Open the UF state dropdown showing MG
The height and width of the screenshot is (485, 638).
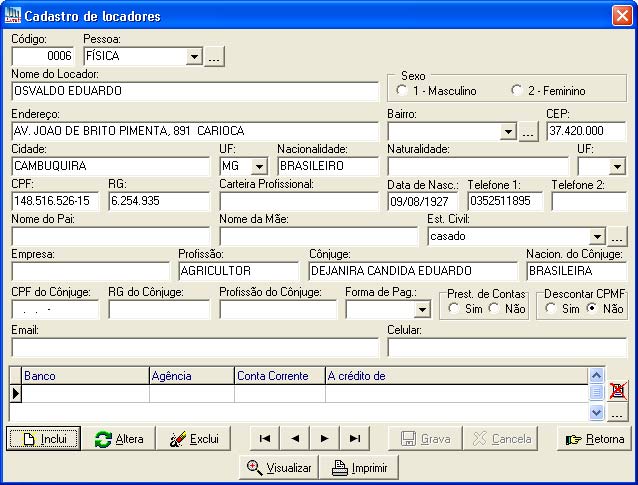tap(260, 166)
